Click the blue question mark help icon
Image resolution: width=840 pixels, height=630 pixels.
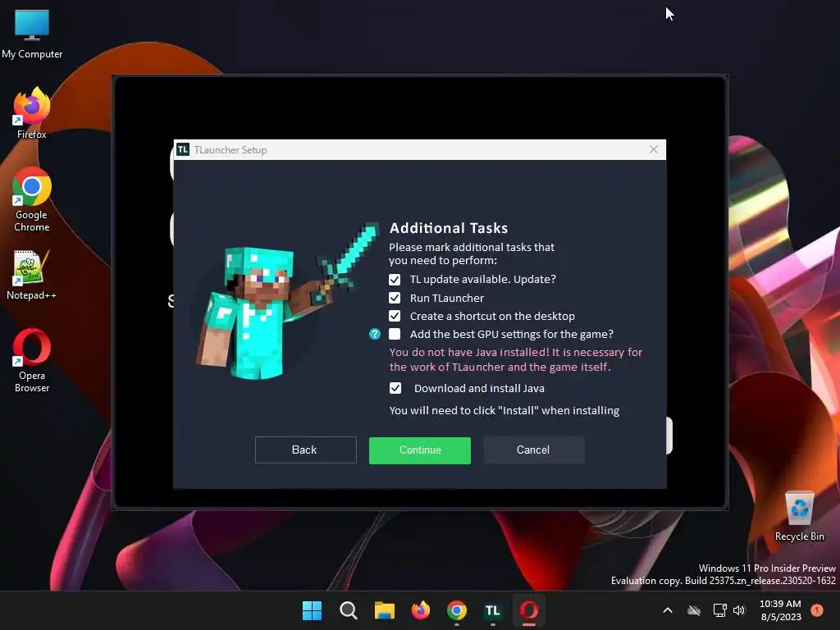pos(375,335)
